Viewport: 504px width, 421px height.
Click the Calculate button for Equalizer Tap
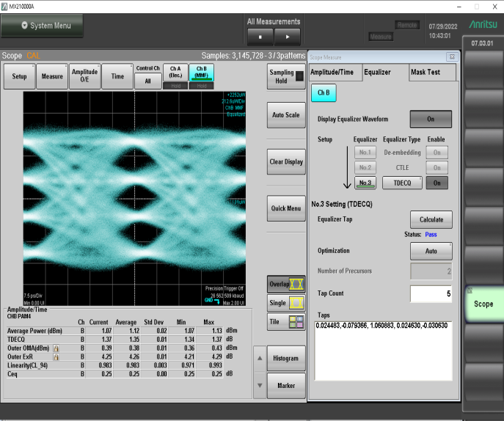click(x=431, y=219)
